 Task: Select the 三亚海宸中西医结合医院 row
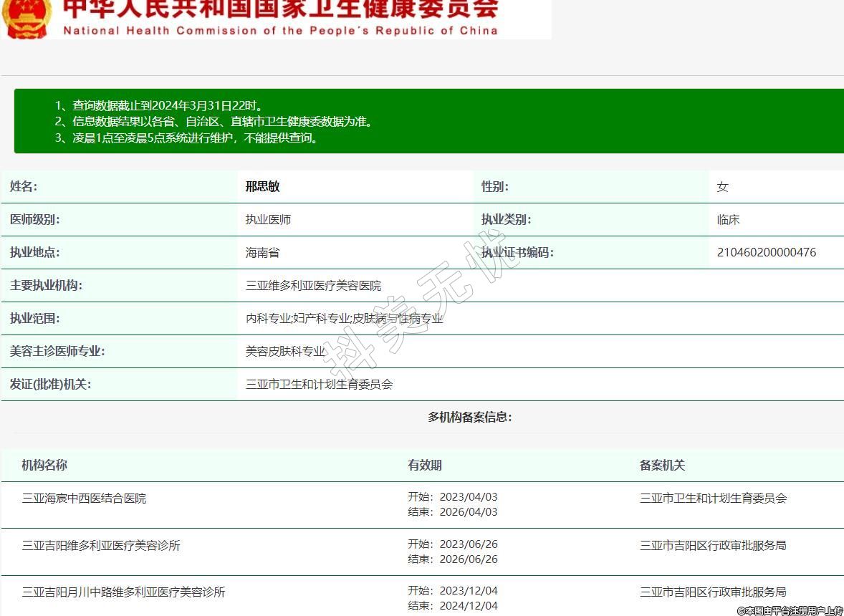pyautogui.click(x=84, y=499)
